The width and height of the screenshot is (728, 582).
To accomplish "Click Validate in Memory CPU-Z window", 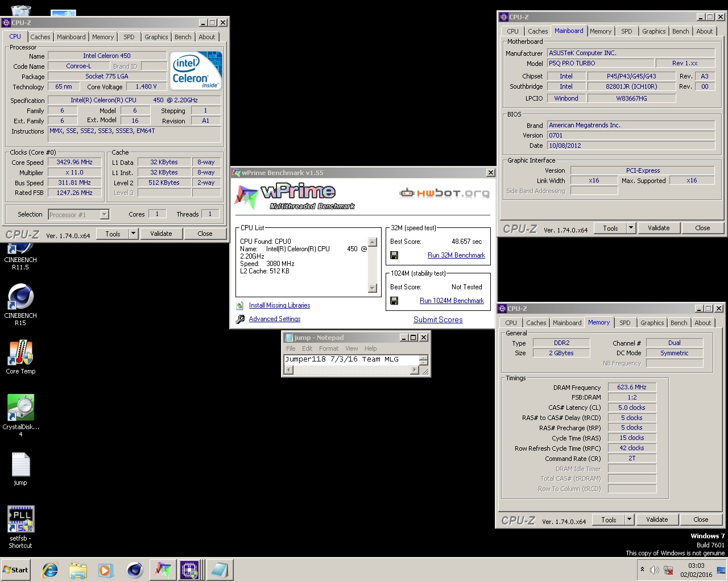I will click(657, 519).
